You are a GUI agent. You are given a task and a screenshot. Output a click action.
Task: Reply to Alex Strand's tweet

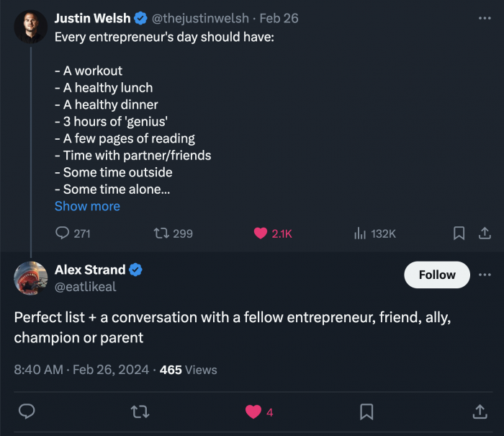(x=27, y=411)
